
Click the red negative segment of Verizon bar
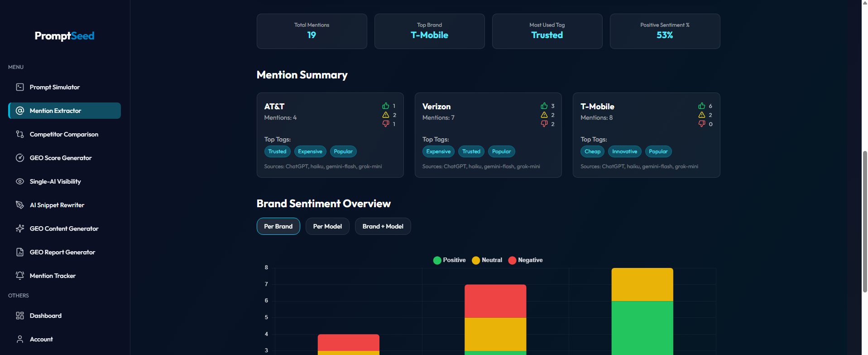click(495, 301)
